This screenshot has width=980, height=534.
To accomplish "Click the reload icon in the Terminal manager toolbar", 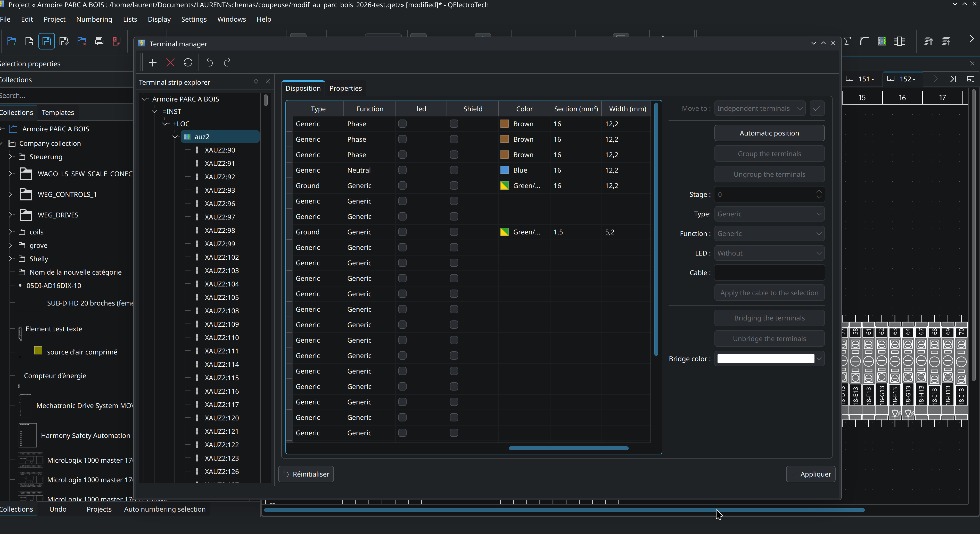I will point(188,62).
